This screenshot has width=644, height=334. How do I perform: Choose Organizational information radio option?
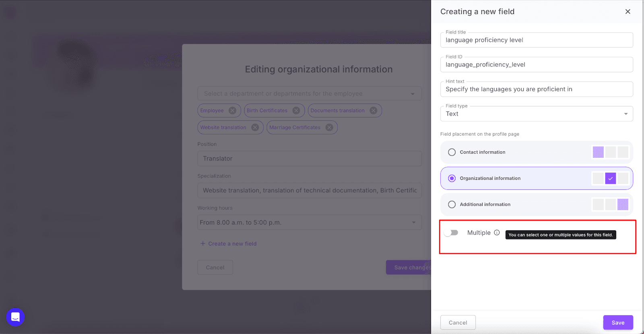point(452,178)
